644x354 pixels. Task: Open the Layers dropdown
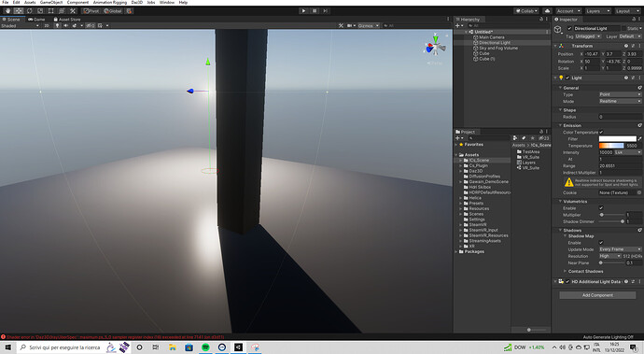(x=597, y=11)
